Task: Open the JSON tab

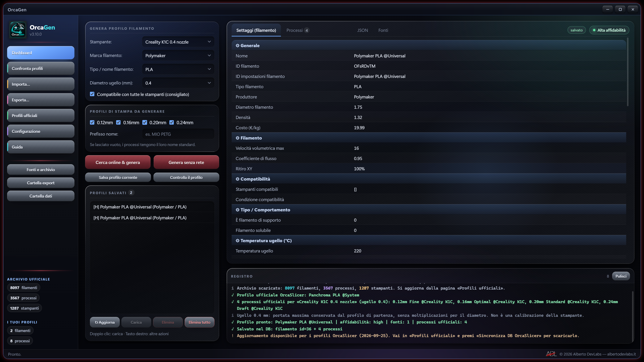Action: click(362, 30)
